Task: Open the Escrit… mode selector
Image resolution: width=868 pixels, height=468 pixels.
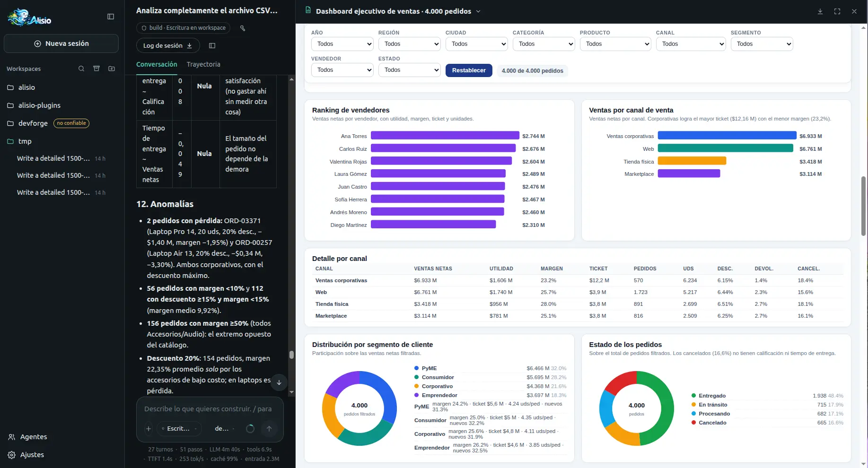Action: [179, 429]
